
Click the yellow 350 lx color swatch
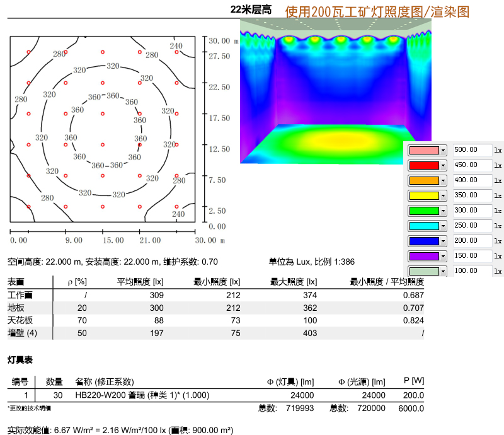424,195
